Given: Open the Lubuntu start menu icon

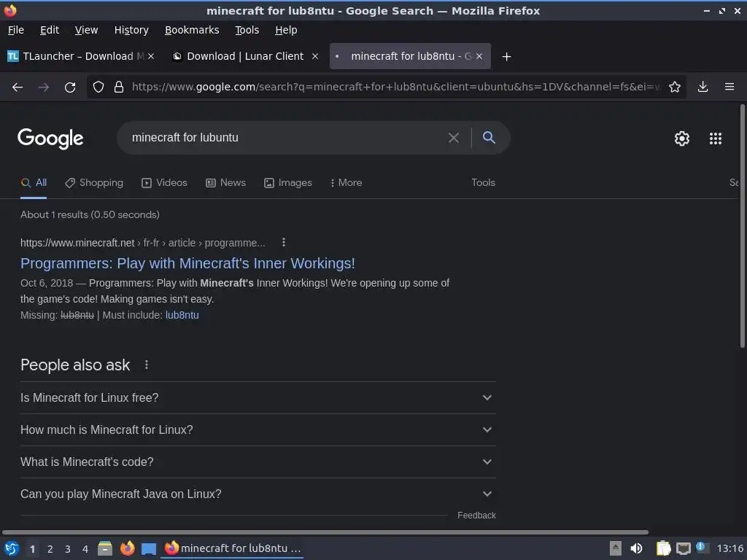Looking at the screenshot, I should tap(12, 548).
